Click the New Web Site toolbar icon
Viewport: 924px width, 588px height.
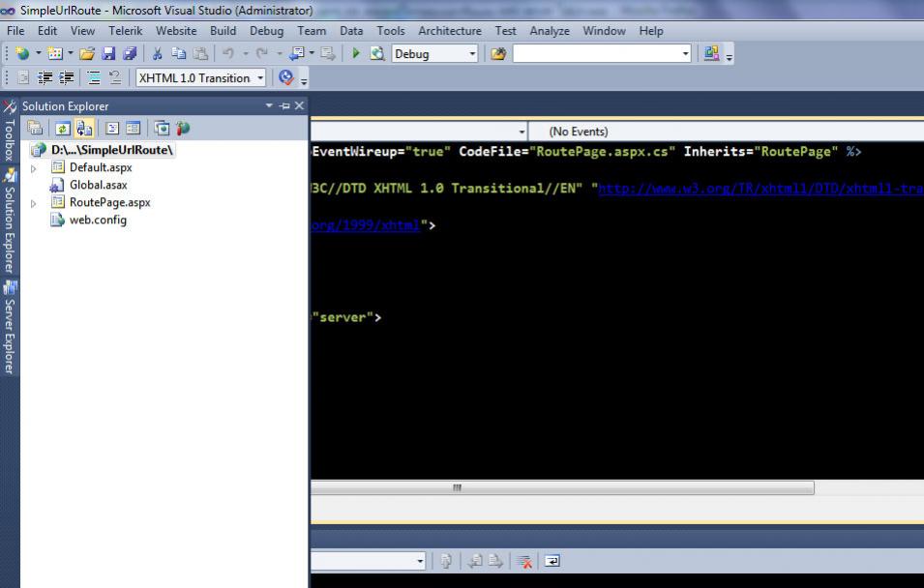(x=22, y=53)
